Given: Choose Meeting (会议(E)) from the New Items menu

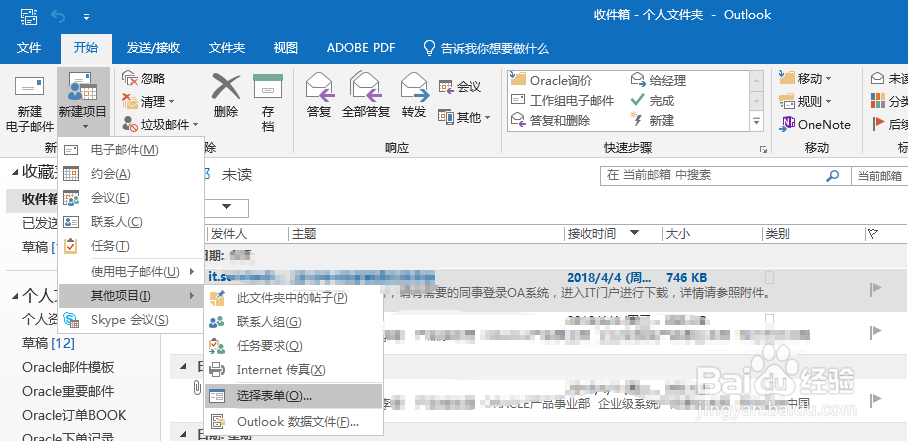Looking at the screenshot, I should [x=131, y=198].
